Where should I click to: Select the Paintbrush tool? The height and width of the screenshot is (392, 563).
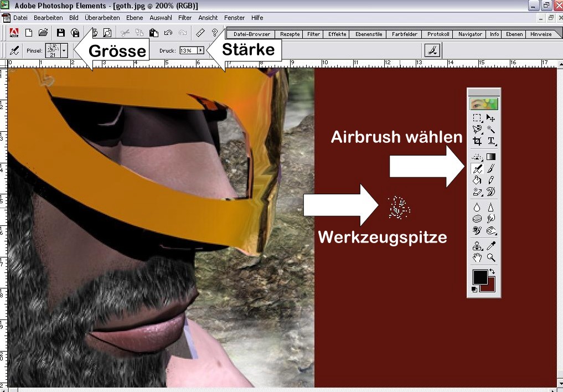(491, 168)
